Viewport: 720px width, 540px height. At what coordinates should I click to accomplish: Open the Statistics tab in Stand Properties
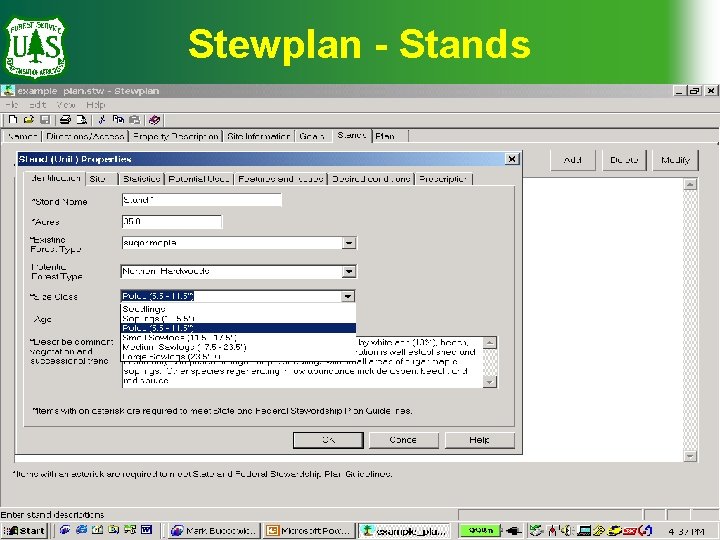point(141,179)
